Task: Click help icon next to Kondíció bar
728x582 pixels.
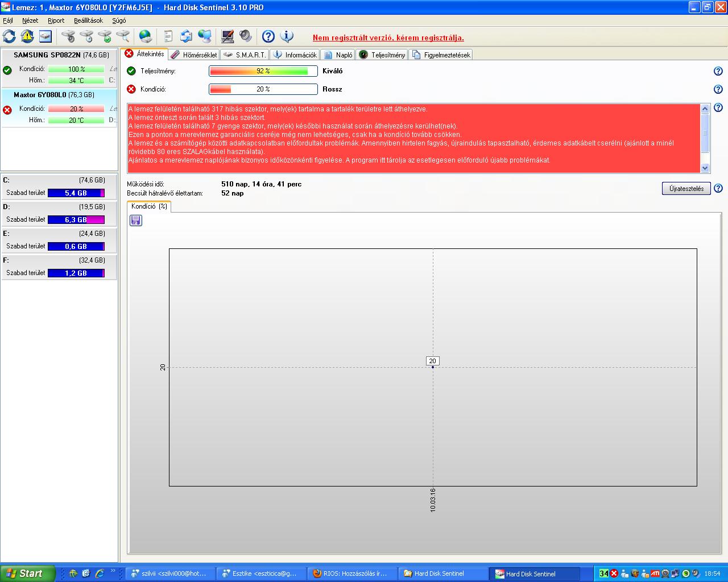Action: (718, 89)
